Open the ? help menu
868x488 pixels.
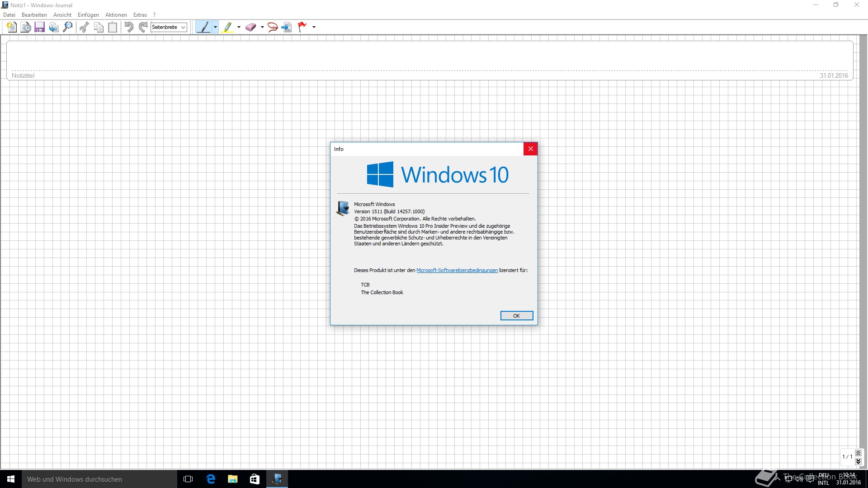coord(154,15)
